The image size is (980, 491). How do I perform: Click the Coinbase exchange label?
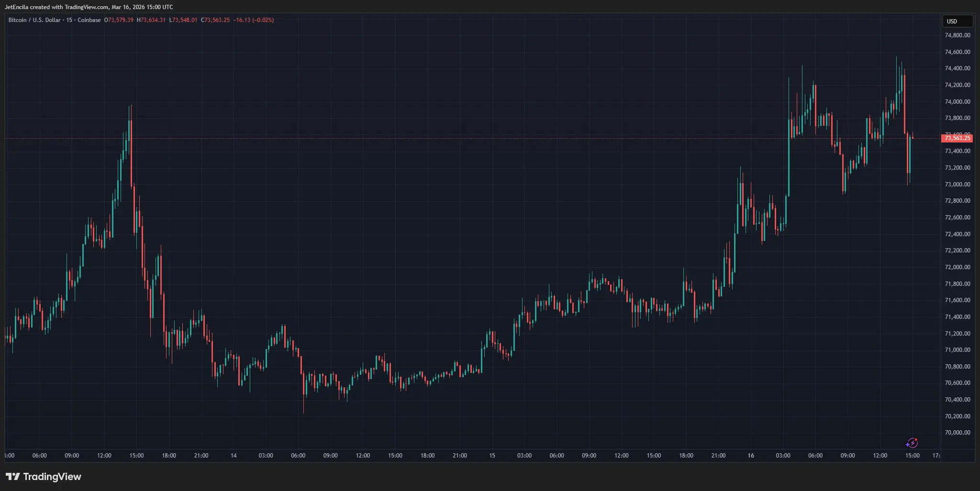[89, 20]
